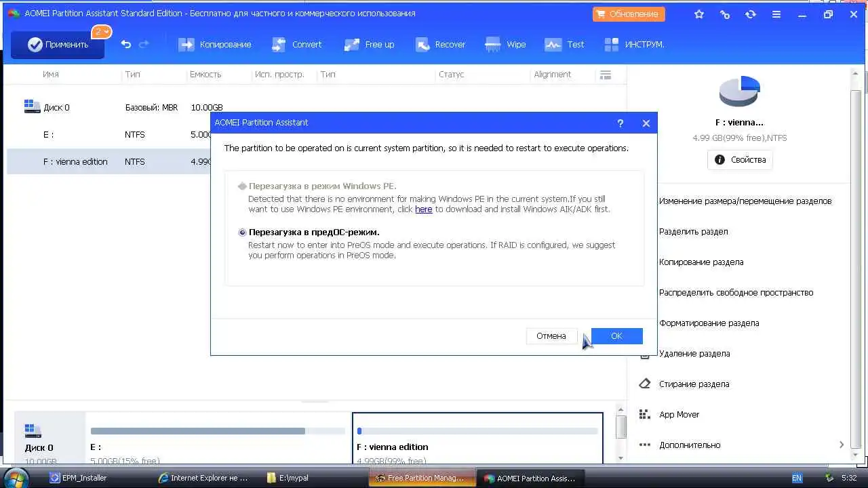Choose Разделить раздел option

pyautogui.click(x=693, y=232)
